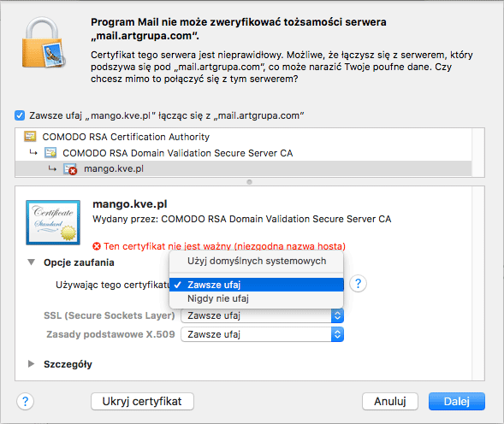
Task: Collapse the Opcje zaufania section
Action: tap(31, 262)
